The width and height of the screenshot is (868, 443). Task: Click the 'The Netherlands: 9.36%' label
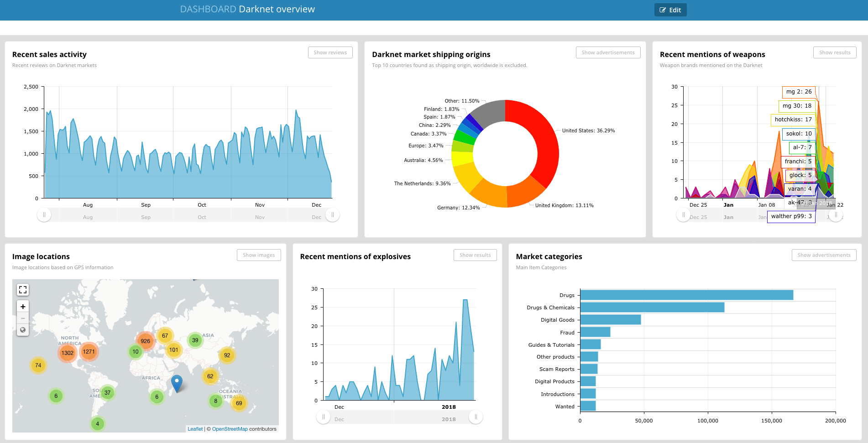pyautogui.click(x=422, y=183)
